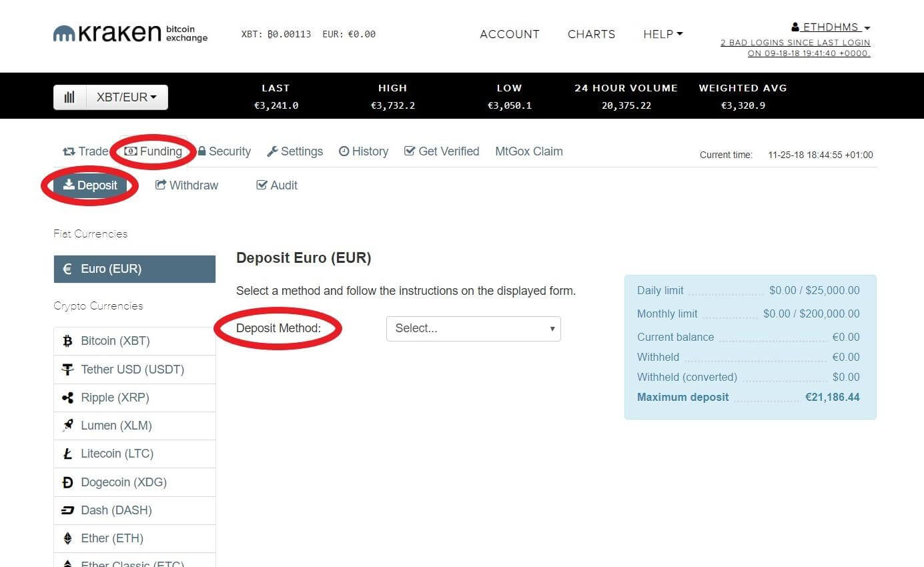
Task: Open the ACCOUNT menu
Action: point(510,34)
